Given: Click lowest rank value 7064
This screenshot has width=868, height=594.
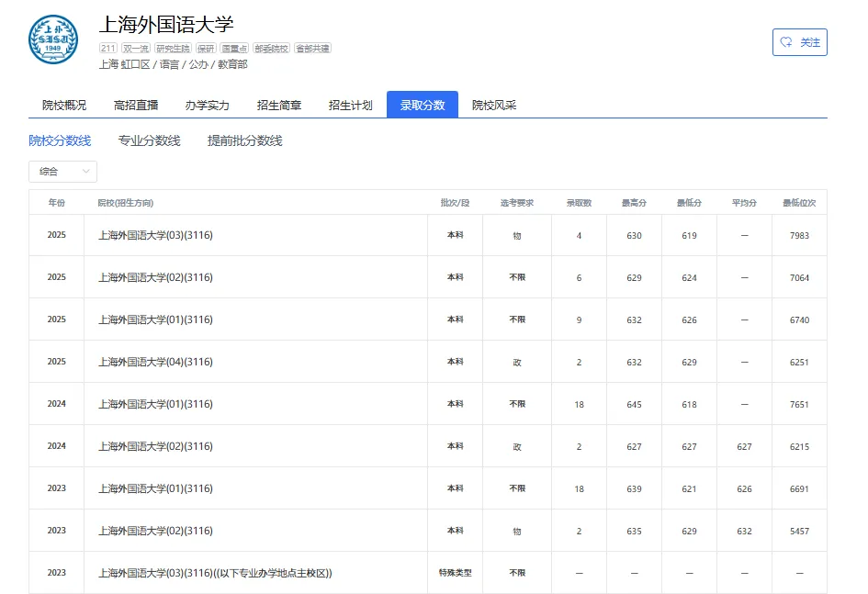Looking at the screenshot, I should [799, 277].
